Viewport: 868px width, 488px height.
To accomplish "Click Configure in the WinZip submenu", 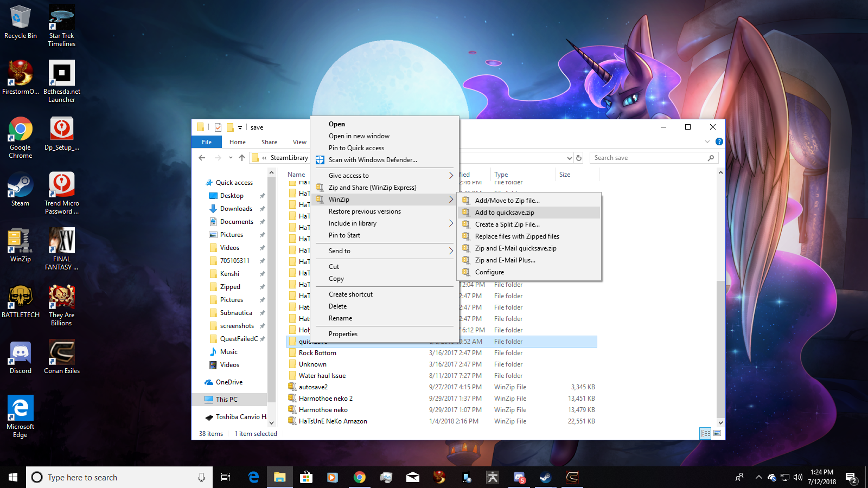I will tap(529, 272).
